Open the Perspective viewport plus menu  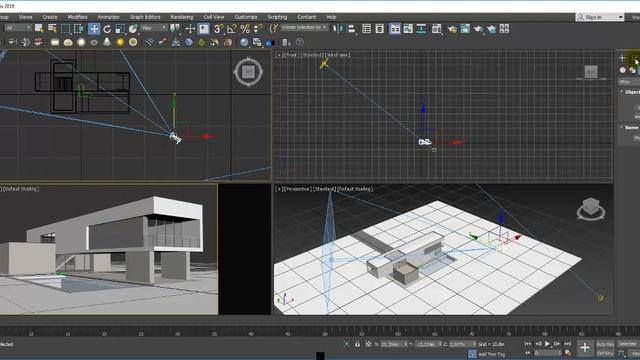279,189
